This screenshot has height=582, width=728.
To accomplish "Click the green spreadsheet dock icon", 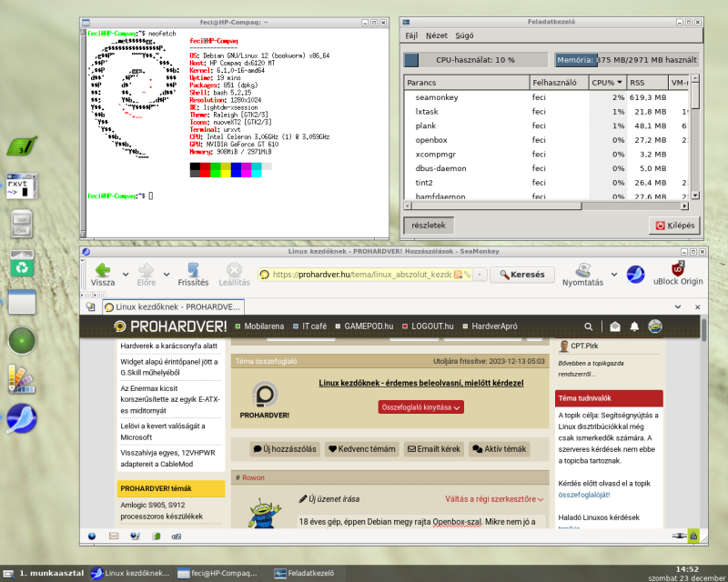I will tap(22, 146).
